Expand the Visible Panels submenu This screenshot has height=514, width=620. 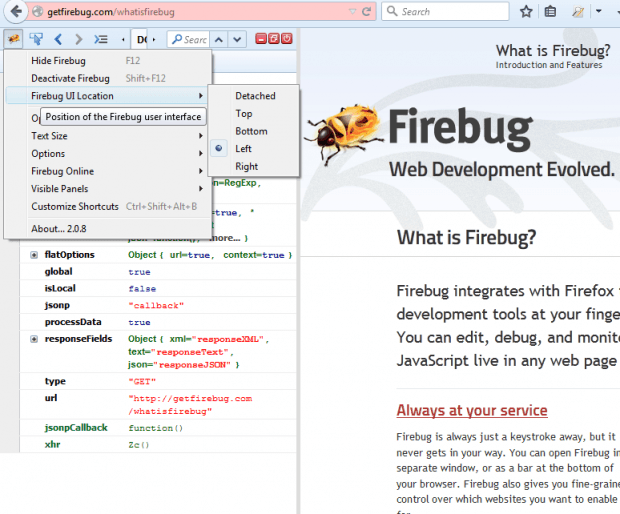tap(108, 189)
